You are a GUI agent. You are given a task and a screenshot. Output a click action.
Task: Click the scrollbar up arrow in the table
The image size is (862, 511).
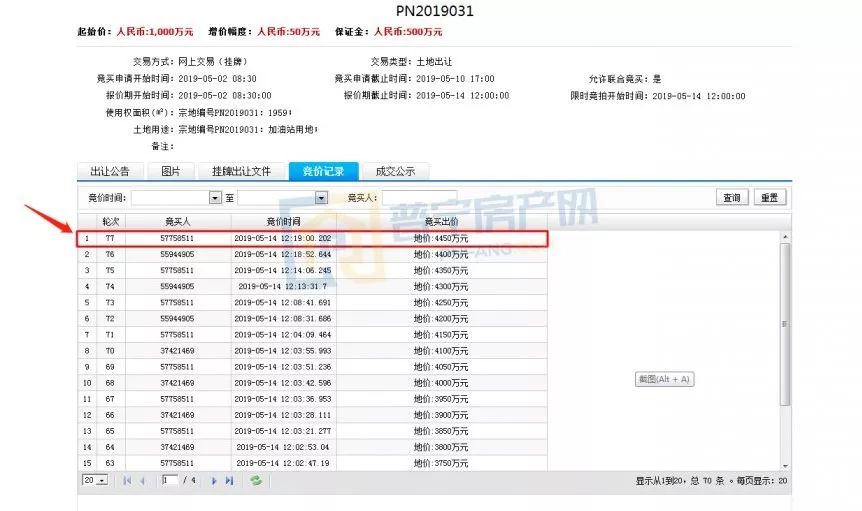[x=784, y=237]
